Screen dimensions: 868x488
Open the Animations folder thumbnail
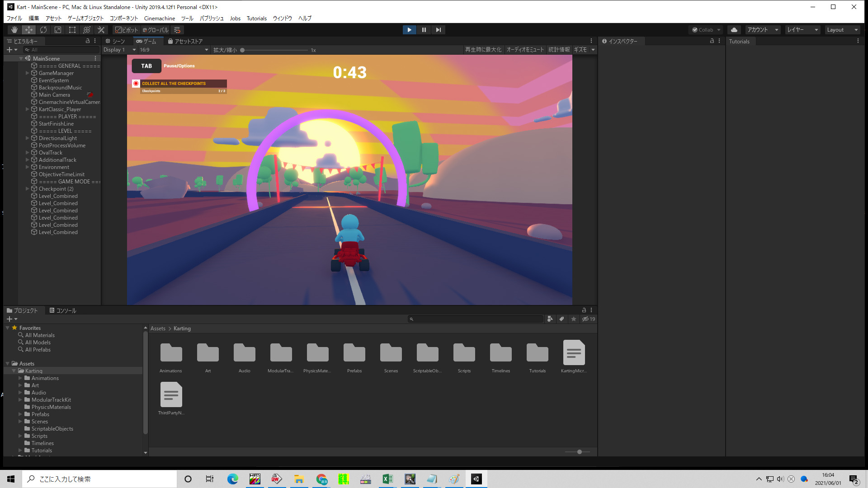171,352
